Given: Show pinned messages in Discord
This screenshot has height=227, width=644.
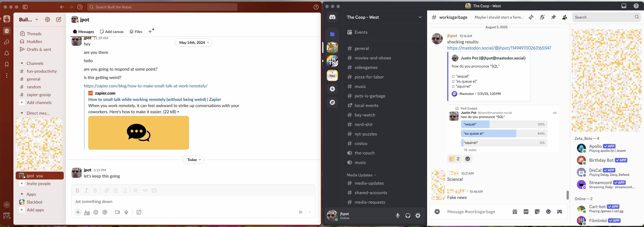Looking at the screenshot, I should point(553,17).
